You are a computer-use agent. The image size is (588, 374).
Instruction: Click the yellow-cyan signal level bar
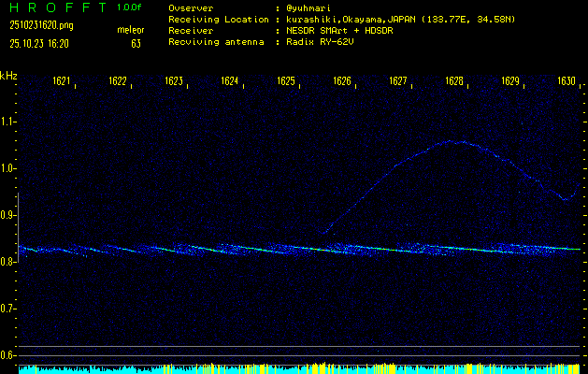[x=299, y=368]
